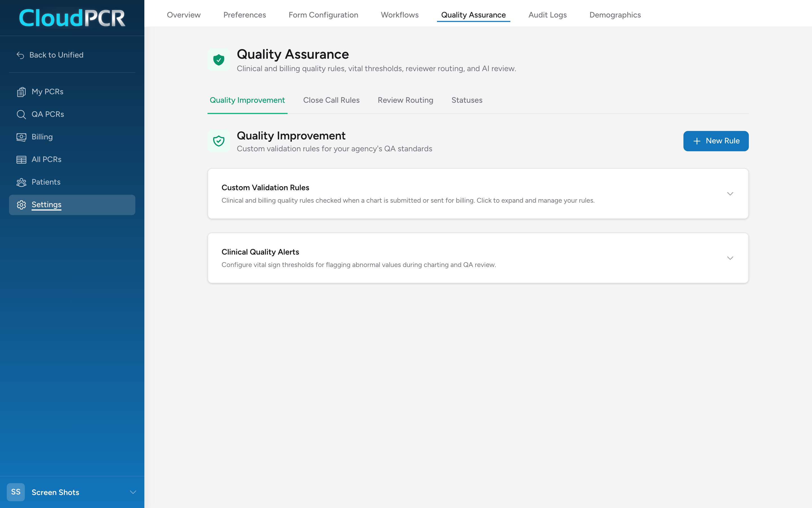Viewport: 812px width, 508px height.
Task: Click the Quality Improvement outlined shield icon
Action: (219, 141)
